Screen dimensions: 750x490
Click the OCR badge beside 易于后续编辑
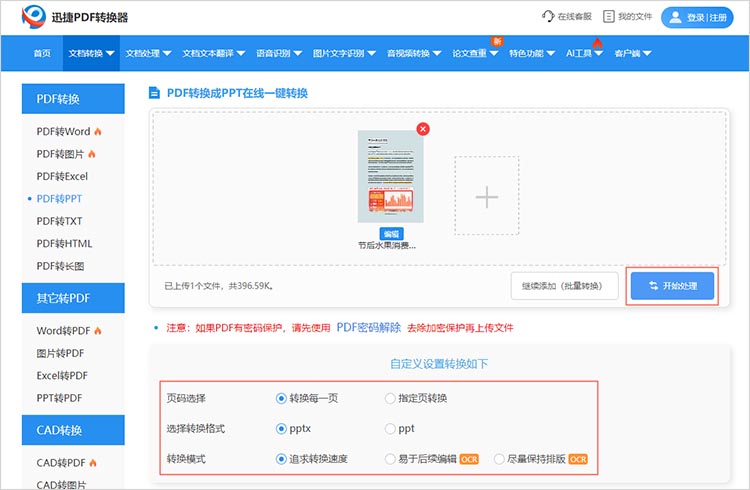point(469,459)
